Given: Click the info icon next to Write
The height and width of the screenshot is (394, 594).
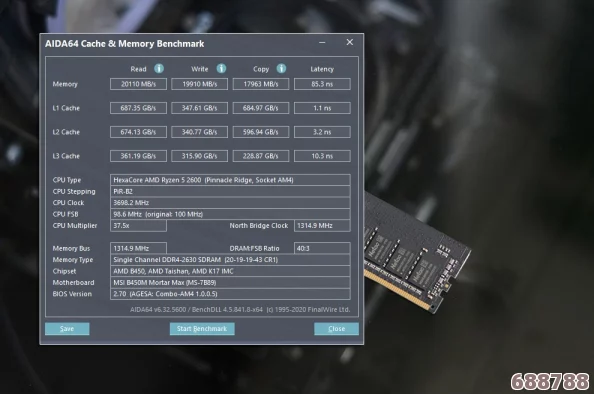Looking at the screenshot, I should (221, 69).
